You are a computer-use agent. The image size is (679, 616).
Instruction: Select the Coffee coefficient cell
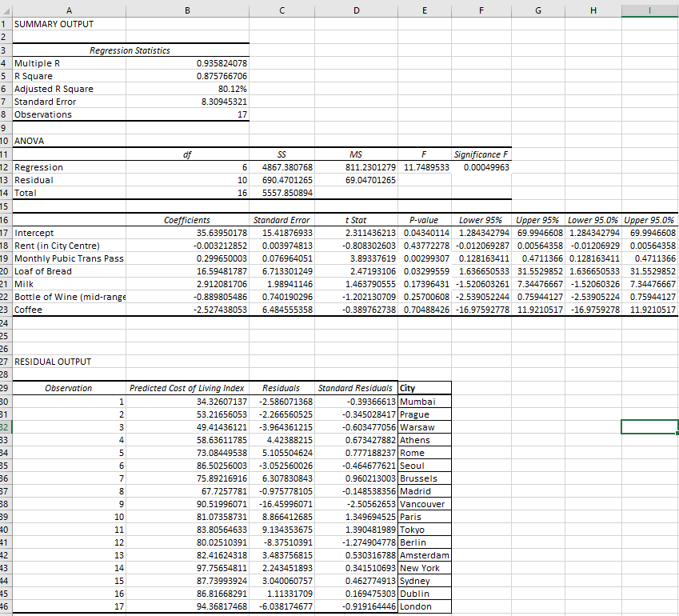[x=186, y=310]
